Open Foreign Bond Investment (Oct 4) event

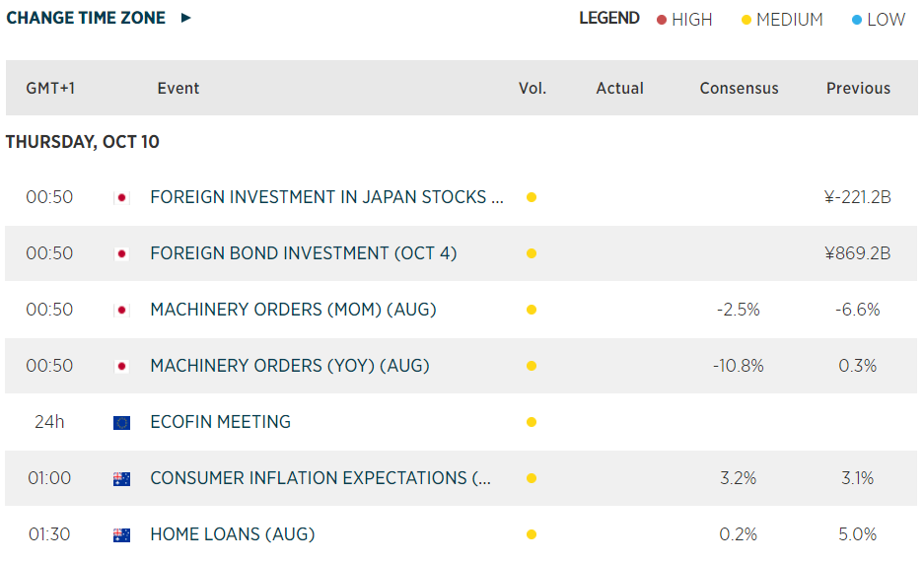[x=303, y=253]
